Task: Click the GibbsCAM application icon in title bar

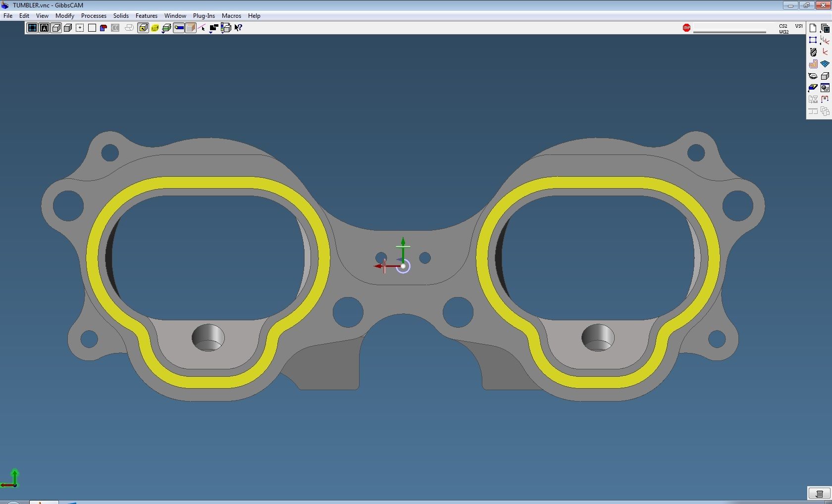Action: tap(5, 5)
